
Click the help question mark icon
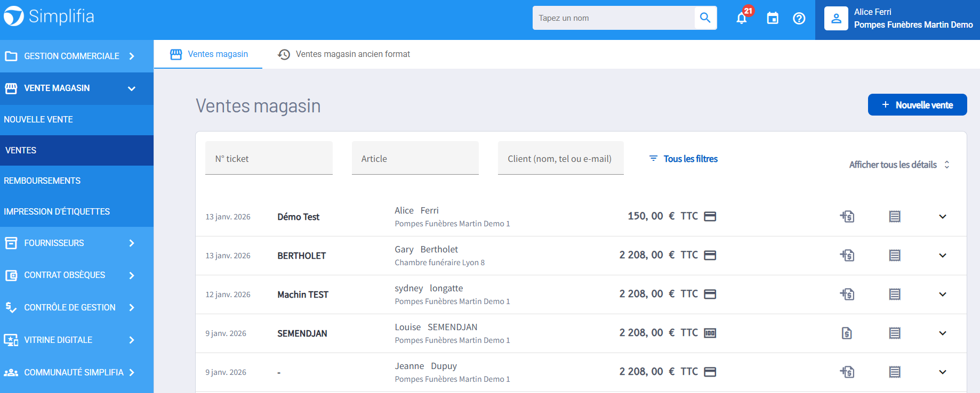click(x=799, y=19)
